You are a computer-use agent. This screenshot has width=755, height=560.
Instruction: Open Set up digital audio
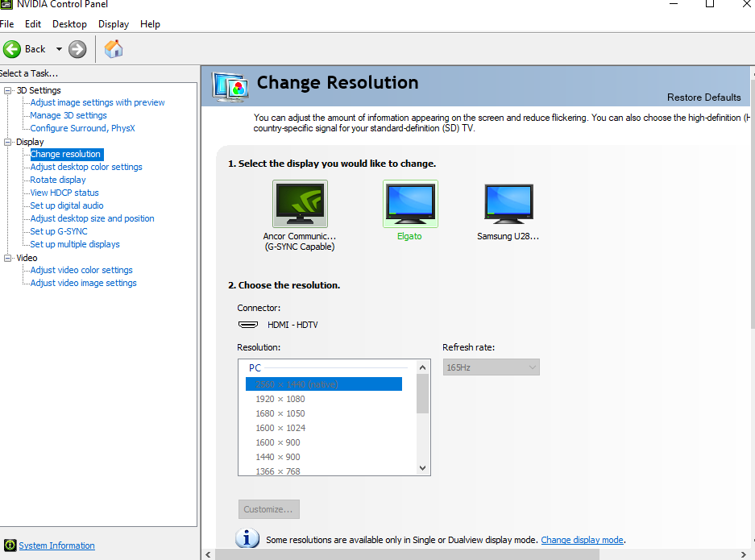tap(67, 205)
